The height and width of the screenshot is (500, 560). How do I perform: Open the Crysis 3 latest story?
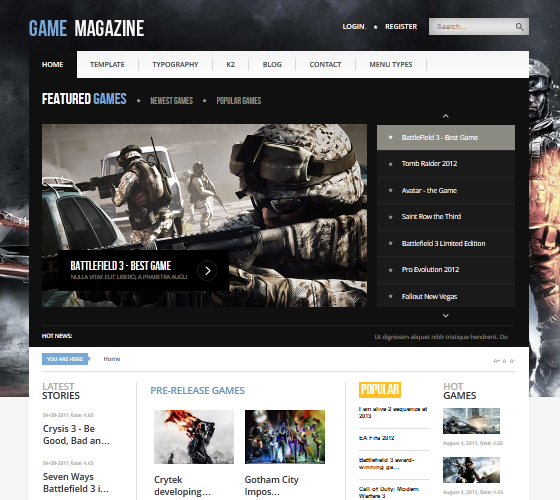(76, 435)
